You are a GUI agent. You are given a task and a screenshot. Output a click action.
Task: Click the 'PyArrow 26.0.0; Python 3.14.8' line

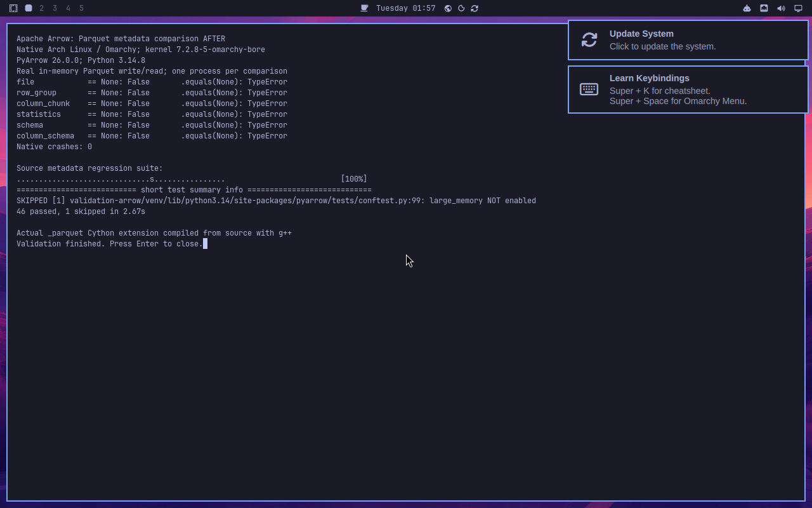coord(81,60)
